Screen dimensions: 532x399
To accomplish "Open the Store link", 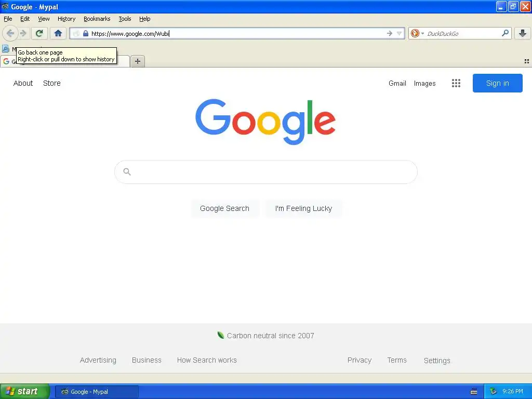I will (52, 83).
